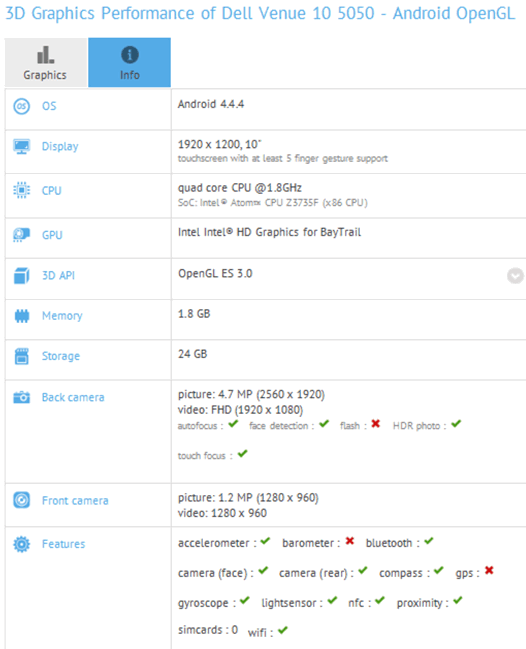Click the 24 GB storage value
Image resolution: width=526 pixels, height=649 pixels.
pos(192,354)
